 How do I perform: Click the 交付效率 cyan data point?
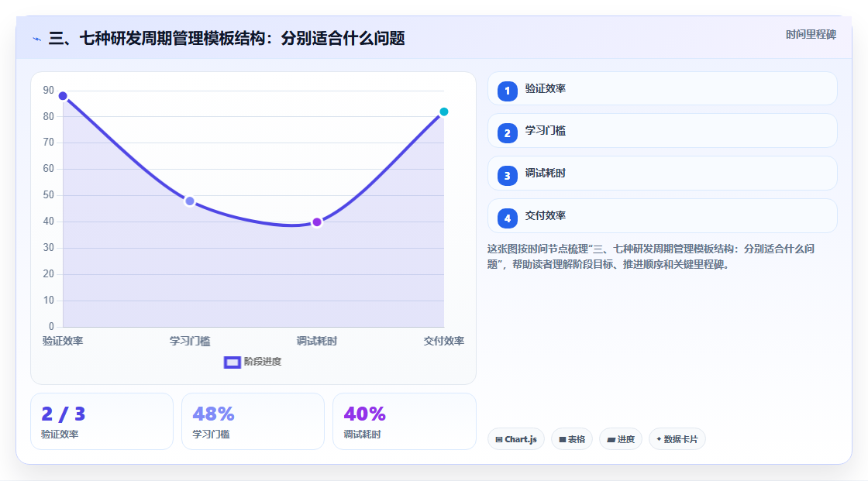(x=443, y=112)
